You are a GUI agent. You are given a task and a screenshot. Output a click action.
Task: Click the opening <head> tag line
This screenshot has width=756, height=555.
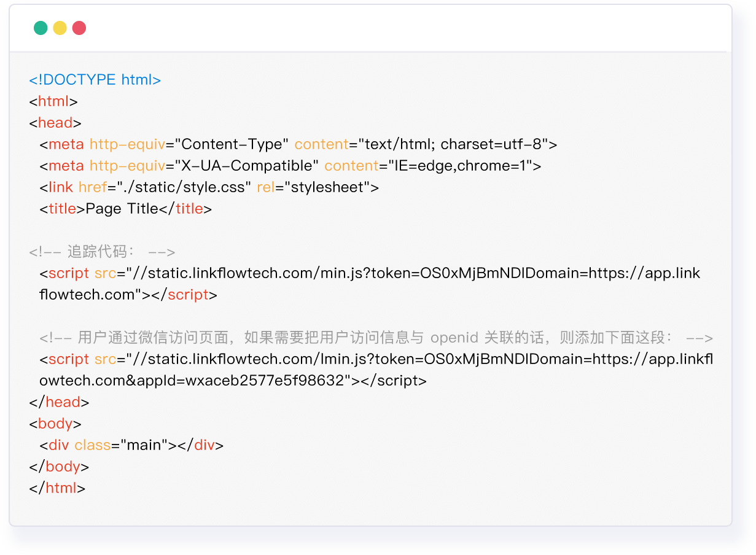[x=55, y=123]
